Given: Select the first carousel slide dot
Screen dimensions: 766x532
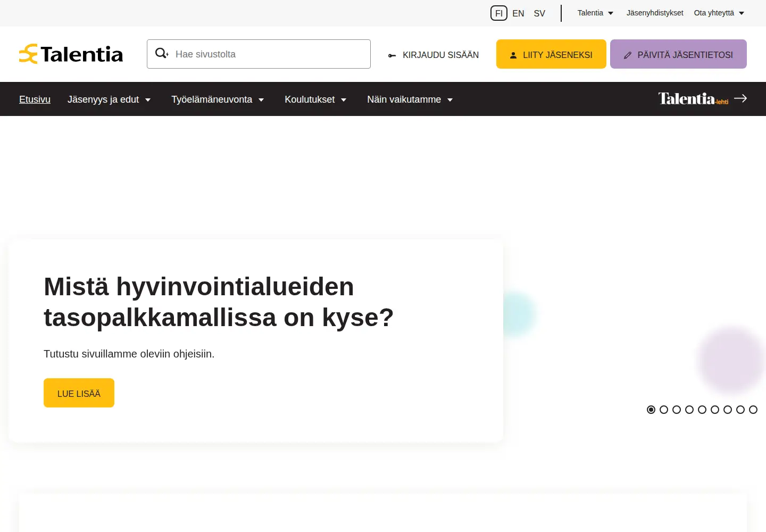Looking at the screenshot, I should coord(651,410).
